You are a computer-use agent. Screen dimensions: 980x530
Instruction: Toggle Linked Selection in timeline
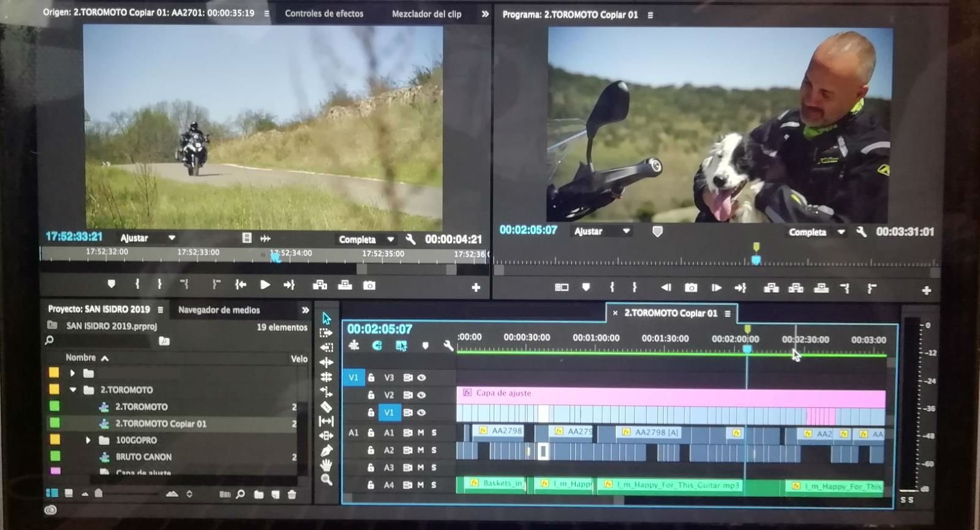(401, 346)
